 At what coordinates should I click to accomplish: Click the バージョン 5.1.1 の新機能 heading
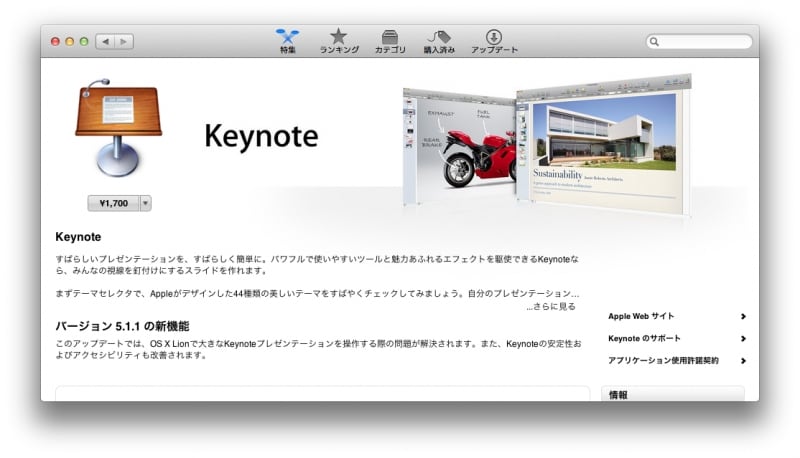[x=122, y=326]
